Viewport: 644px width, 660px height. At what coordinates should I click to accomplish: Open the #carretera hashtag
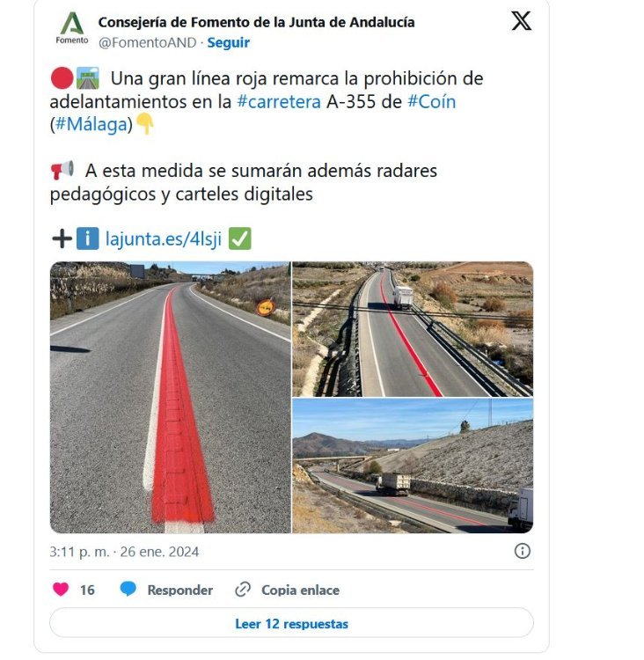279,102
